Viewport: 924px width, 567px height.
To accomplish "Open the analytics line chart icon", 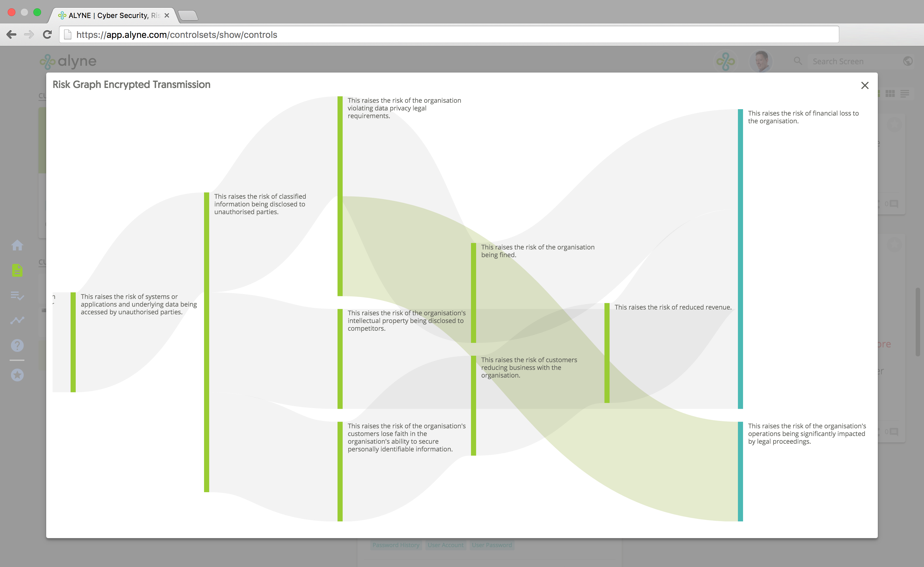I will click(x=17, y=320).
